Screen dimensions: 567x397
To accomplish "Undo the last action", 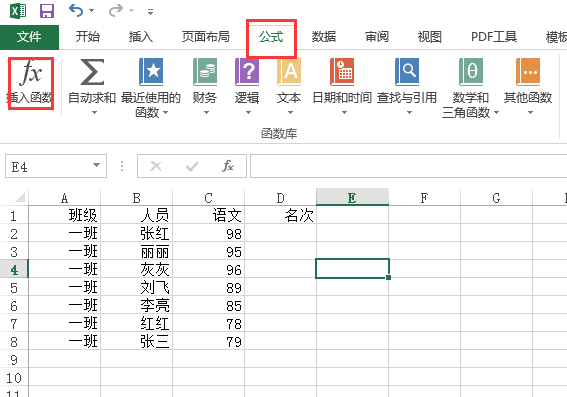I will 76,10.
